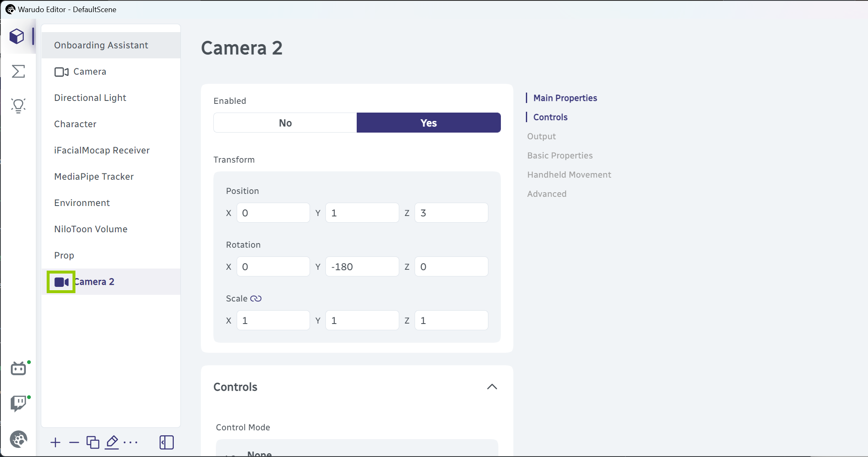The height and width of the screenshot is (457, 868).
Task: Jump to the Handheld Movement section
Action: [x=569, y=175]
